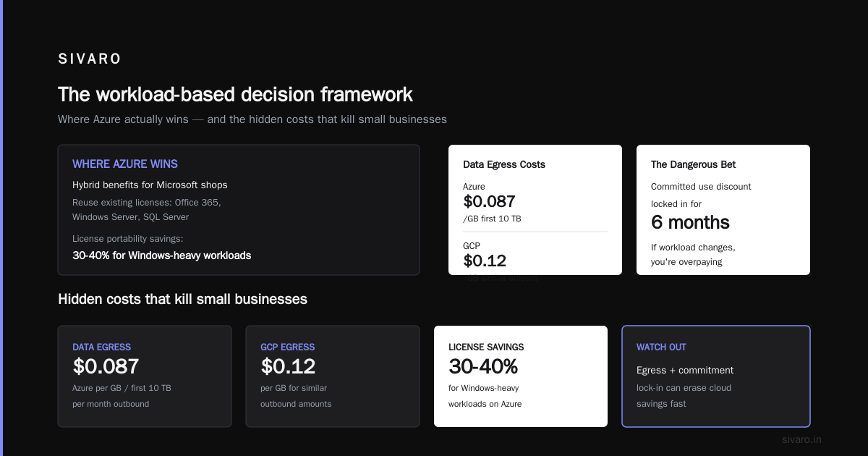Image resolution: width=868 pixels, height=456 pixels.
Task: Click the "Data Egress Costs" card title
Action: [504, 164]
